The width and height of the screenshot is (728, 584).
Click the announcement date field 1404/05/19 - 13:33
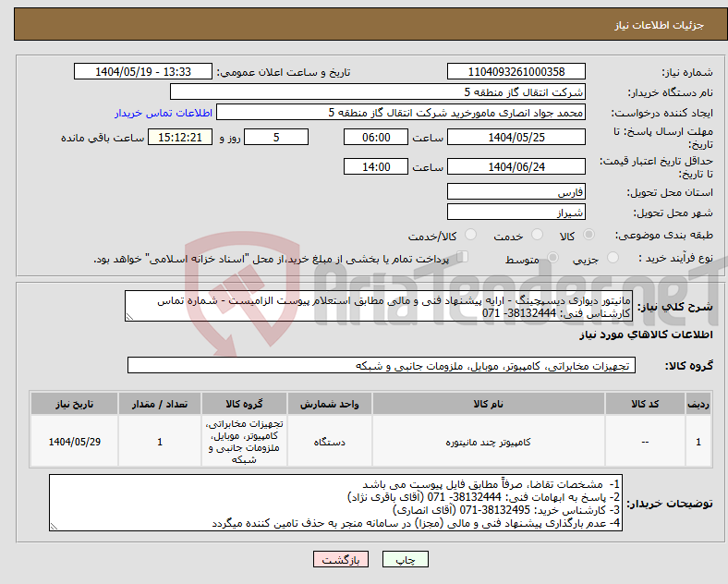tap(143, 72)
